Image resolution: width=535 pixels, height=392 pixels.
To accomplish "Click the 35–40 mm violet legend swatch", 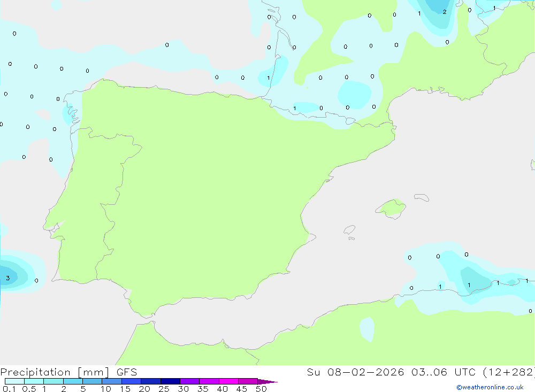I will point(209,381).
